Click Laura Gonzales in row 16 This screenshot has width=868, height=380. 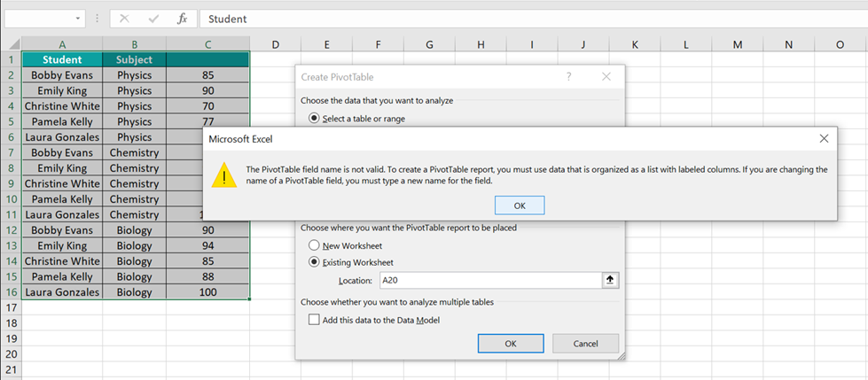62,291
